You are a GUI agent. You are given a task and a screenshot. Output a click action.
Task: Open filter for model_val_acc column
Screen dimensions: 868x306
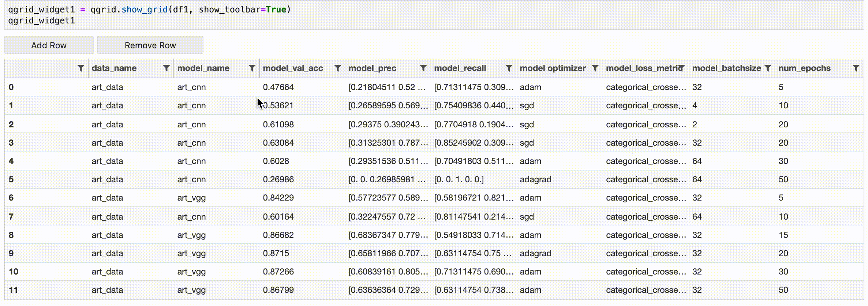tap(337, 68)
